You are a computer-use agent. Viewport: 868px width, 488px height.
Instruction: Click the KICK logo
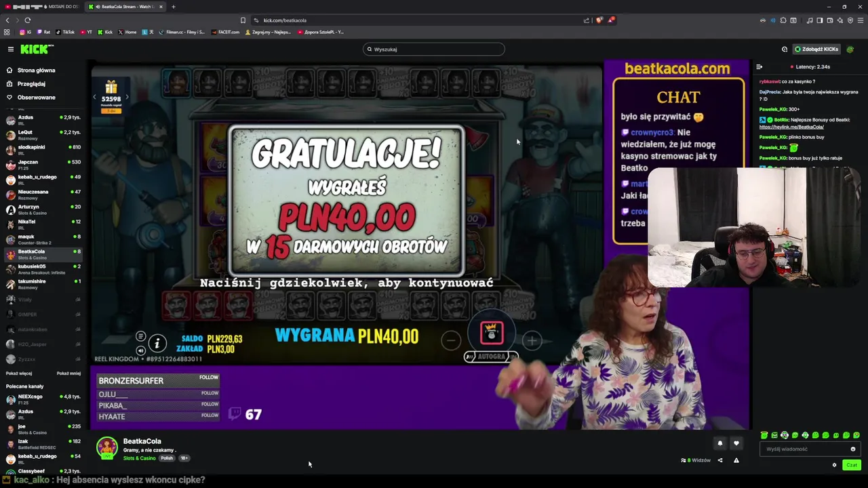37,49
